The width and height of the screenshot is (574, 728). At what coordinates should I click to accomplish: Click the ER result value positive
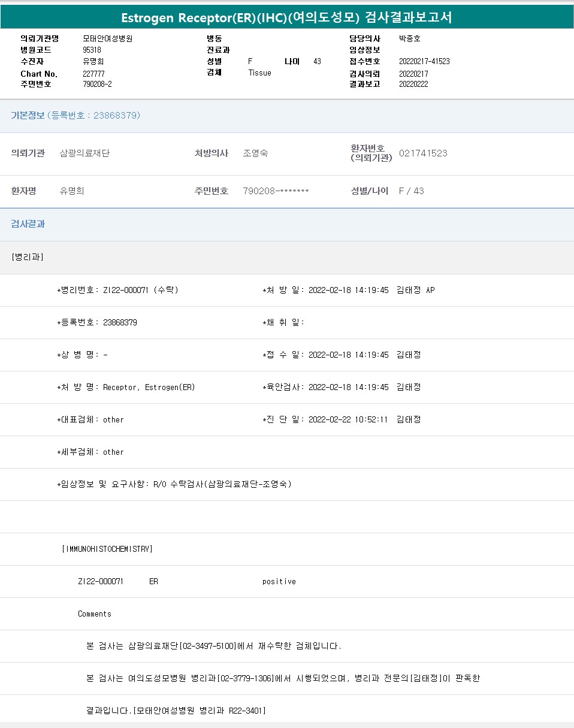point(279,581)
